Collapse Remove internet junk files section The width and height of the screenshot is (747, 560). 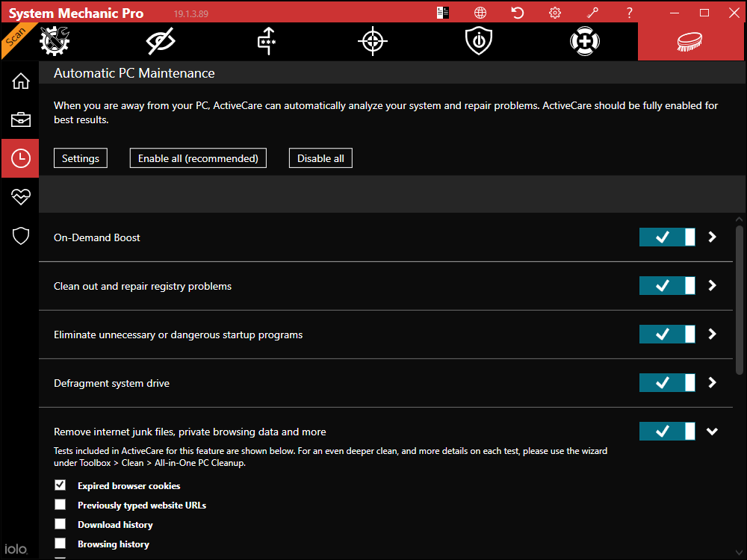coord(712,432)
